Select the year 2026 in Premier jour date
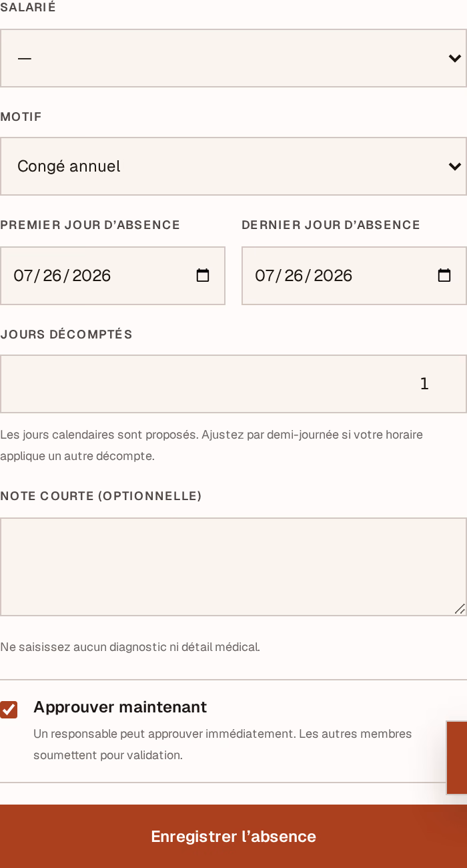This screenshot has height=868, width=467. point(91,276)
